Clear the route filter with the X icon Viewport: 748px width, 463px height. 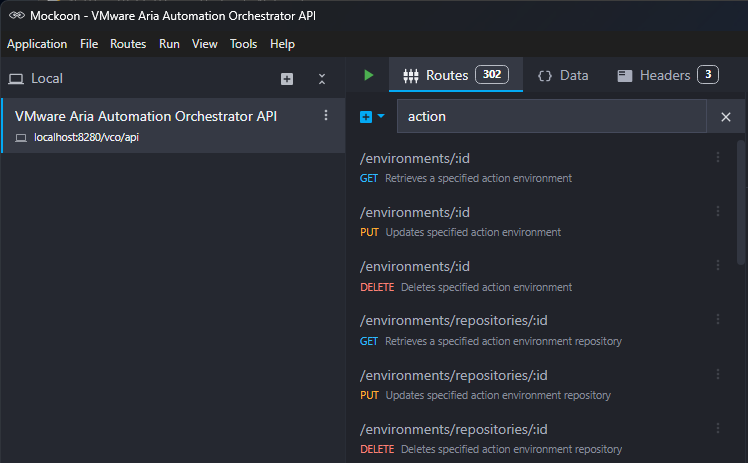pos(726,117)
